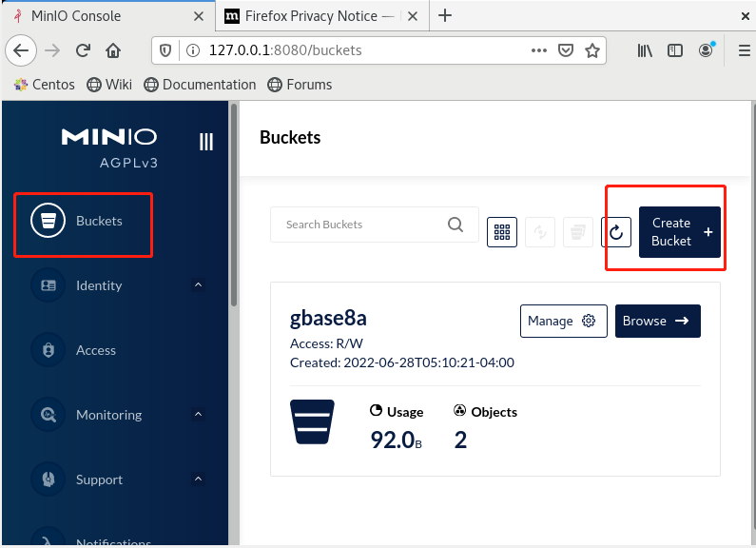The height and width of the screenshot is (548, 756).
Task: Browse the gbase8a bucket
Action: (x=658, y=321)
